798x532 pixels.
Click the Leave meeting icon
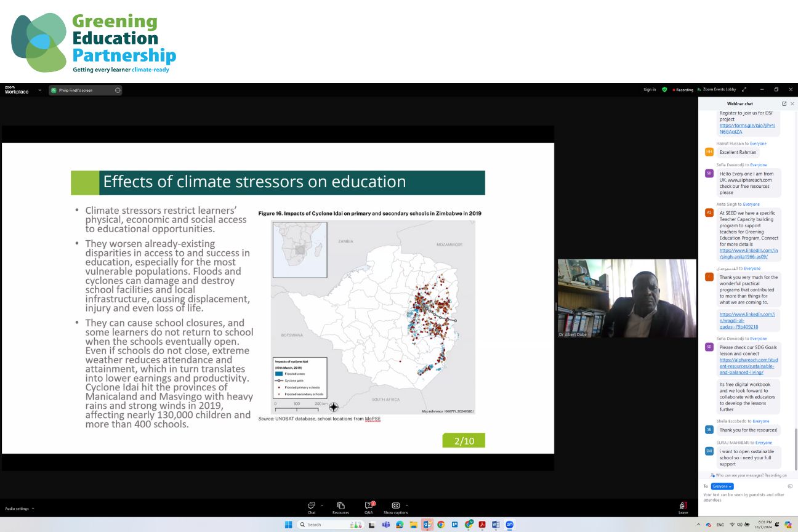pyautogui.click(x=683, y=506)
